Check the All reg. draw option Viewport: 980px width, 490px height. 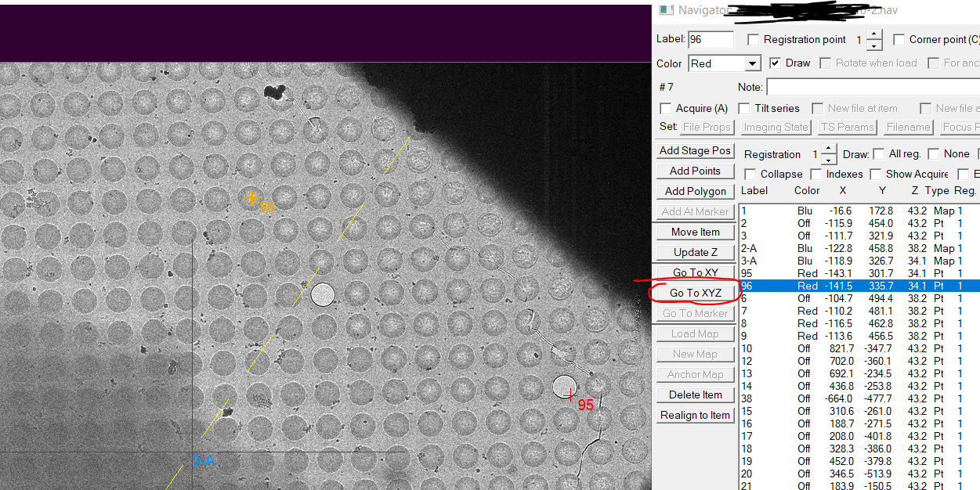click(879, 154)
